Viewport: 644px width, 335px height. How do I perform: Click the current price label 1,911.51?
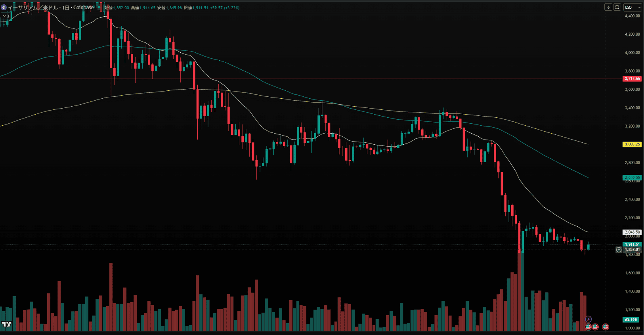(632, 245)
